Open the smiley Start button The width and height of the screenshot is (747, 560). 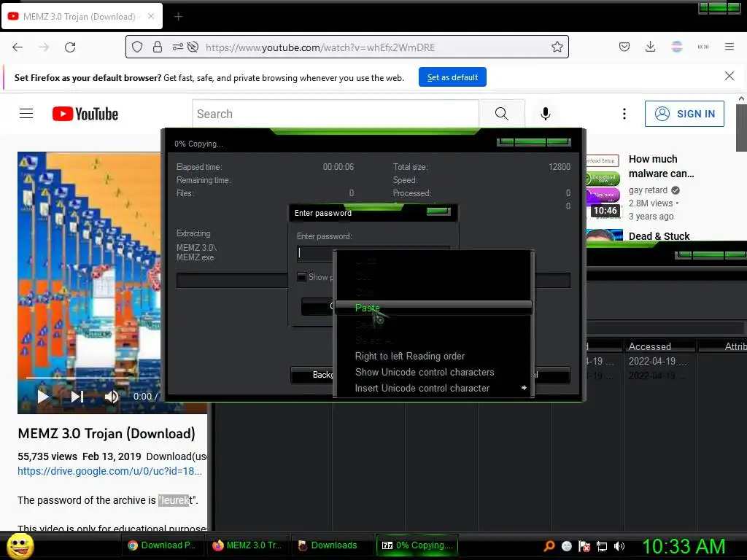tap(20, 545)
